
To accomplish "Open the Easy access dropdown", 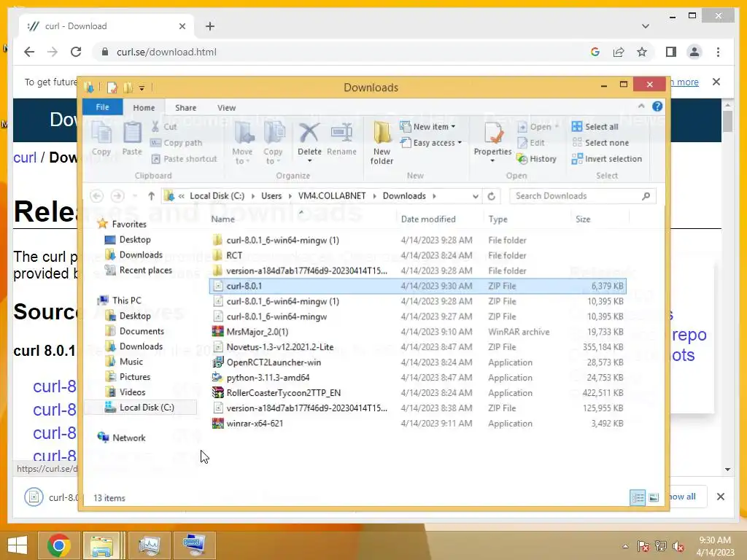I will (431, 143).
